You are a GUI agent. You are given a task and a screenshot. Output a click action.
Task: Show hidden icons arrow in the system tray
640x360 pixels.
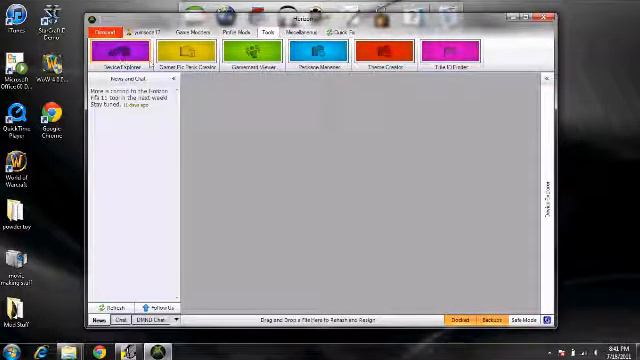coord(550,353)
